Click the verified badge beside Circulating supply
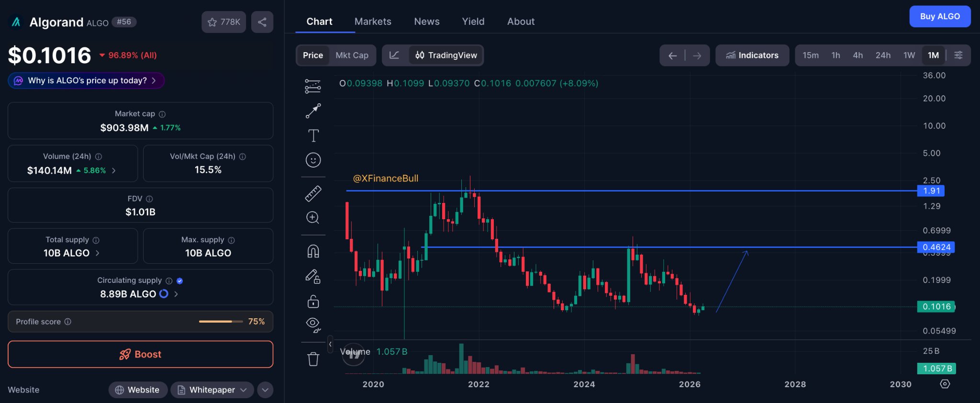 point(180,281)
